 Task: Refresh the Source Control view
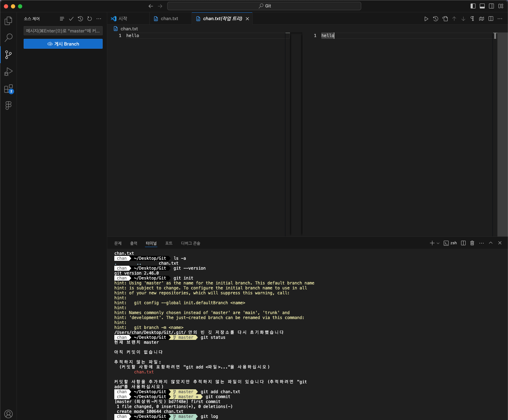click(x=90, y=19)
